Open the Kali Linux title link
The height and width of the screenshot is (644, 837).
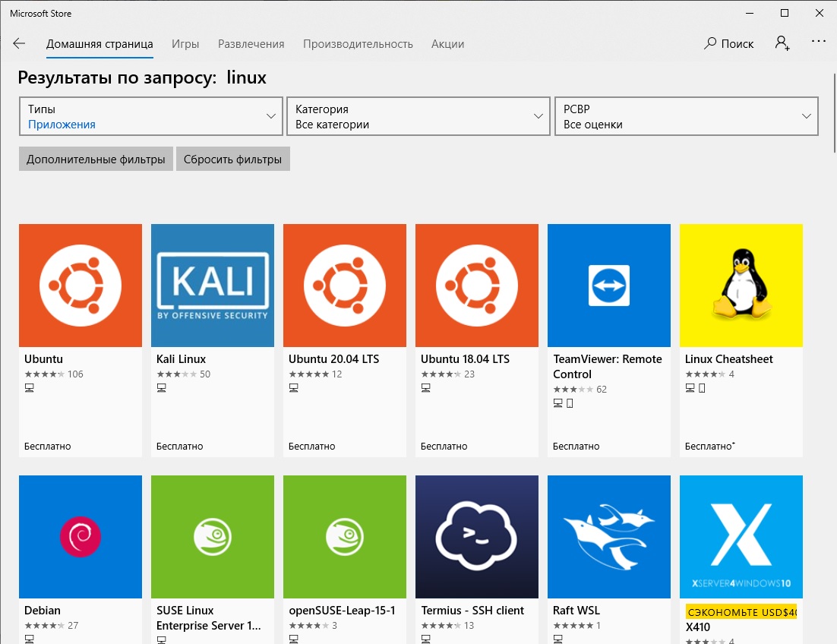coord(181,359)
